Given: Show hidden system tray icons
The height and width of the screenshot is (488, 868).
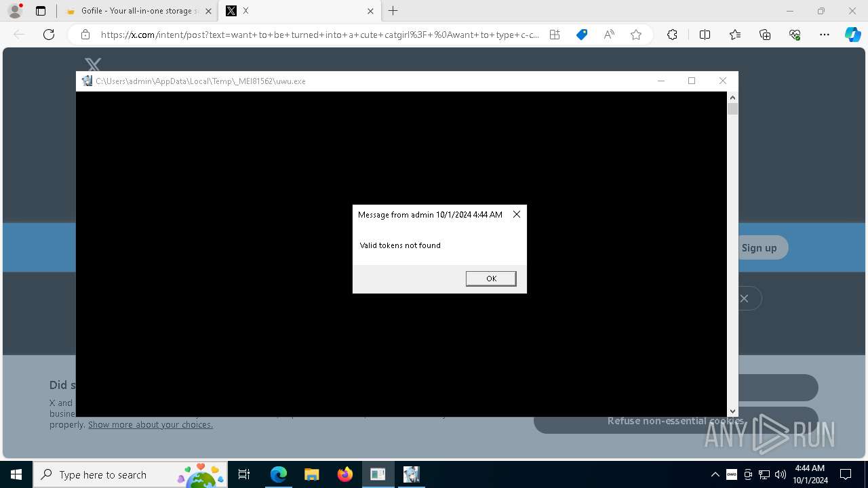Looking at the screenshot, I should tap(715, 474).
